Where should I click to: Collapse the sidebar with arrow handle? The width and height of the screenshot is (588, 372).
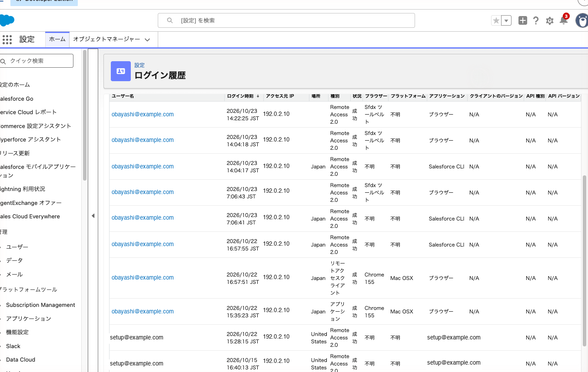[x=93, y=216]
